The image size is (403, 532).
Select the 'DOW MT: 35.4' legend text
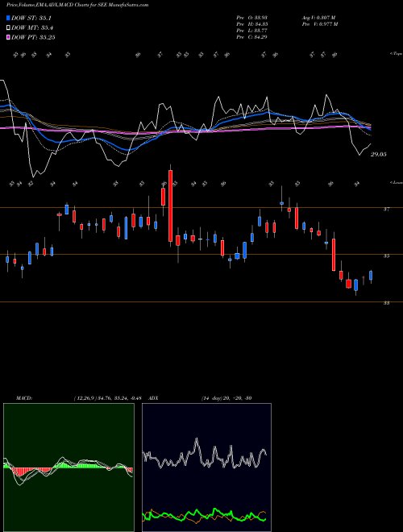(32, 28)
